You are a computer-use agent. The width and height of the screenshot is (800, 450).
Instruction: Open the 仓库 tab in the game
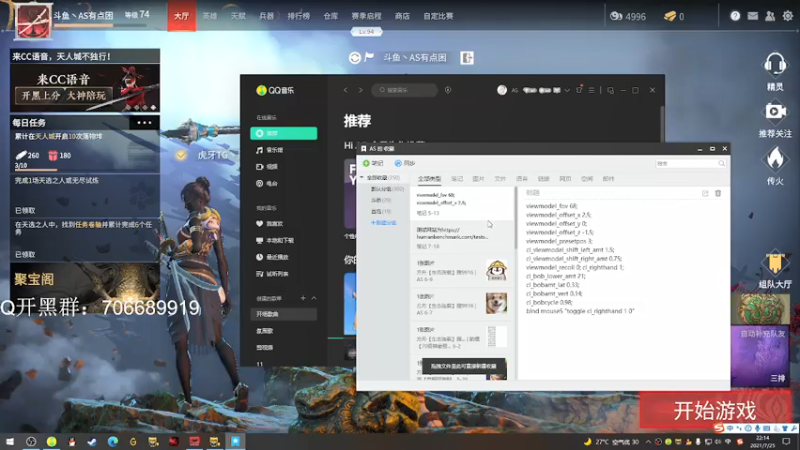(x=331, y=16)
